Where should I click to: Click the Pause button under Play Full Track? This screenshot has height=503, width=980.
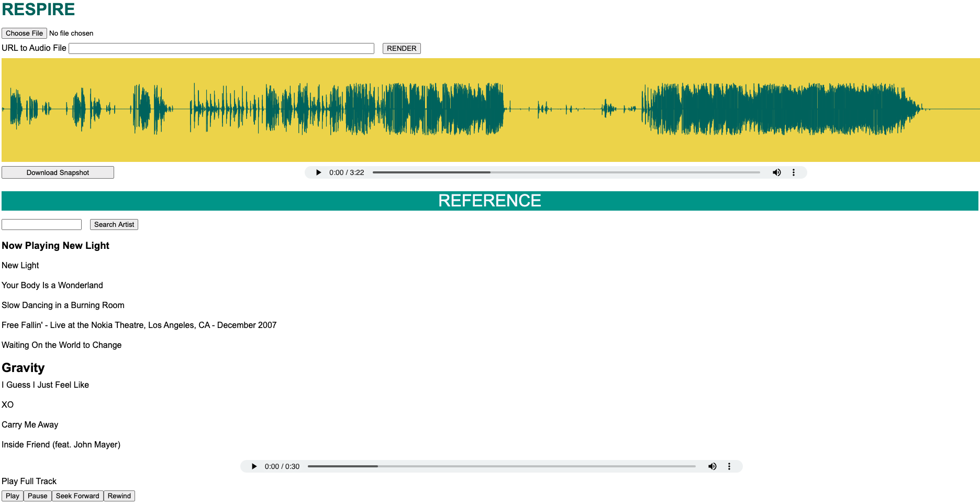(x=38, y=496)
